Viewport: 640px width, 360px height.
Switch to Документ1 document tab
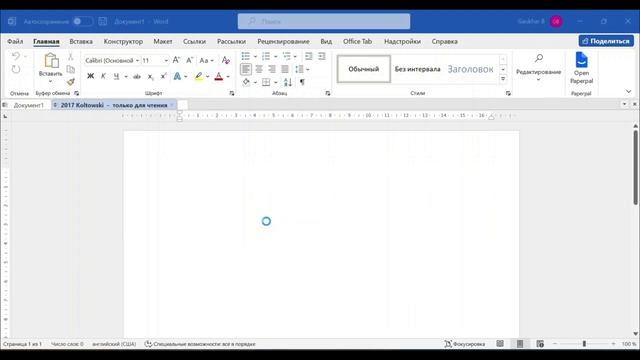(29, 105)
